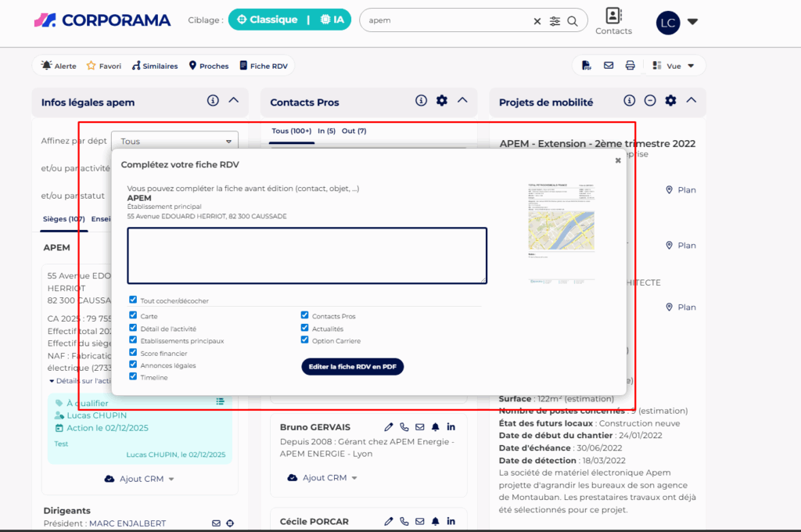The height and width of the screenshot is (532, 801).
Task: Toggle the Contacts Pros checkbox
Action: (305, 316)
